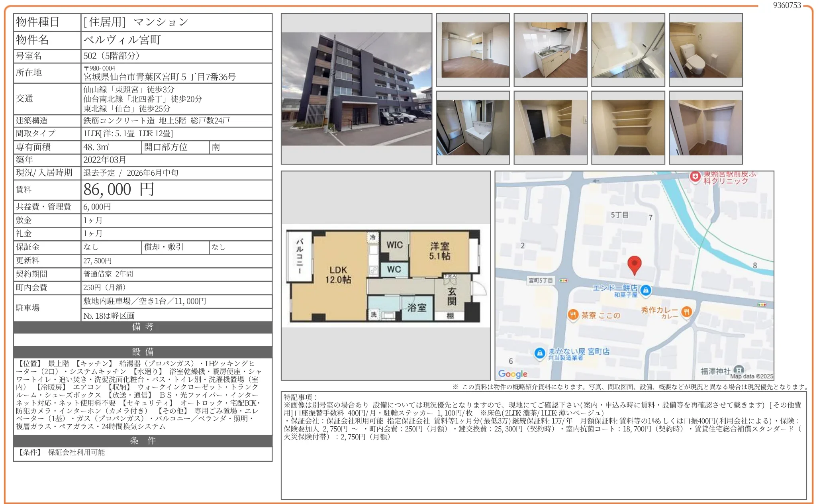The width and height of the screenshot is (819, 504).
Task: Click the property ID 9360753
Action: [787, 5]
